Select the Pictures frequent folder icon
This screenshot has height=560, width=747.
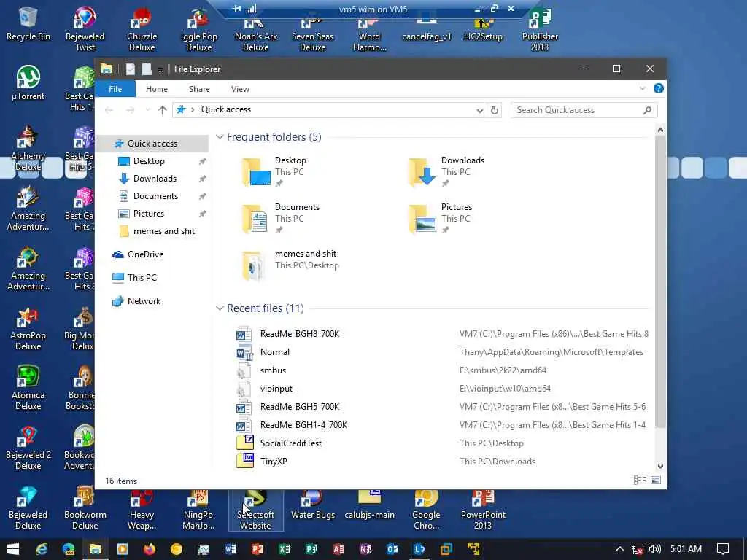pos(422,219)
